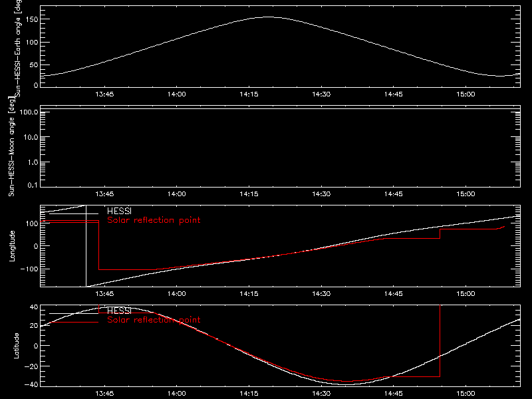Click the 10.0 tick on Moon angle axis

[31, 137]
